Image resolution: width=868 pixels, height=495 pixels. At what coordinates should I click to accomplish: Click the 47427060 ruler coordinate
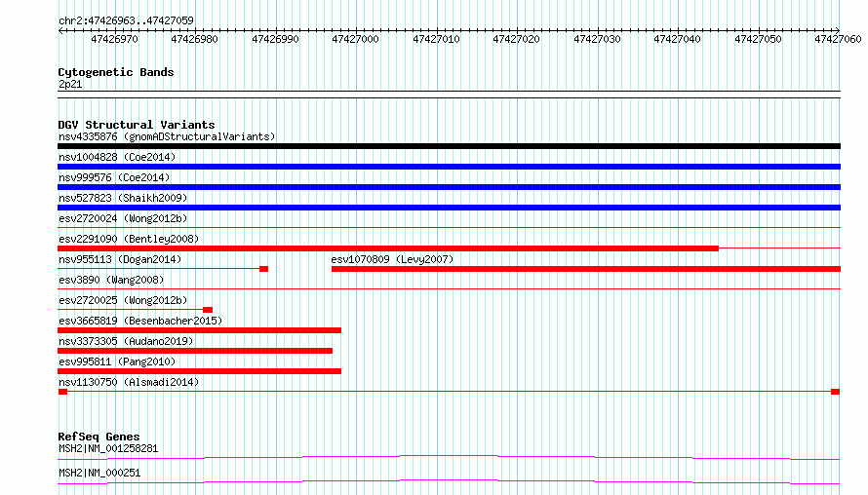click(x=838, y=39)
